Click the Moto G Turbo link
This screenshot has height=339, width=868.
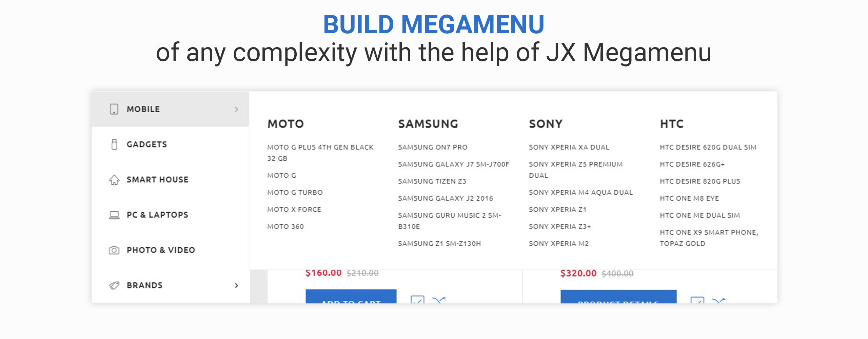(x=295, y=193)
